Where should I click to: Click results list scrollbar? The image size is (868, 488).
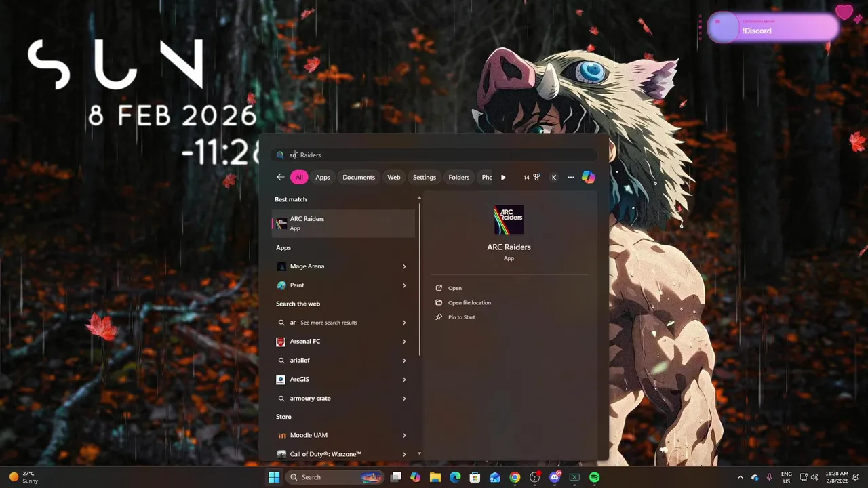[419, 278]
